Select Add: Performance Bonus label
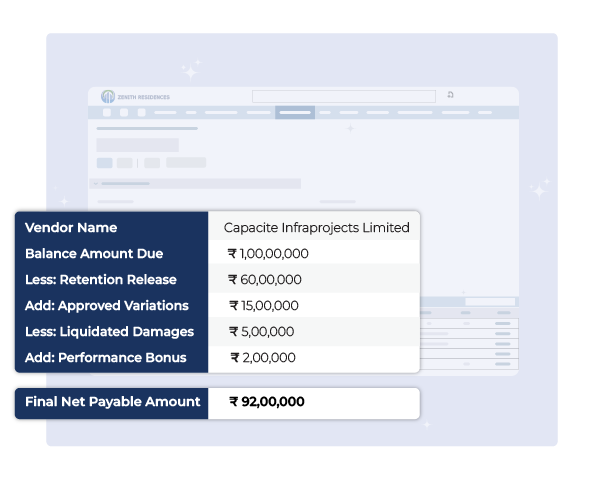Image resolution: width=606 pixels, height=483 pixels. [x=103, y=358]
